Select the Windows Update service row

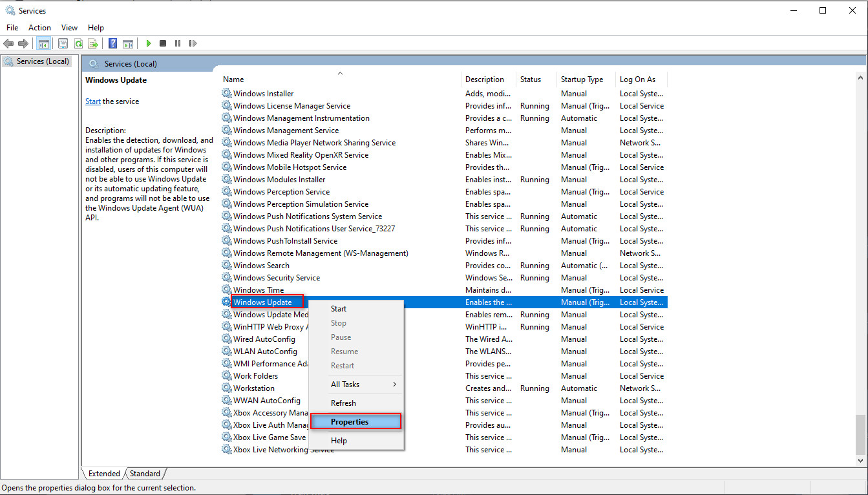443,302
